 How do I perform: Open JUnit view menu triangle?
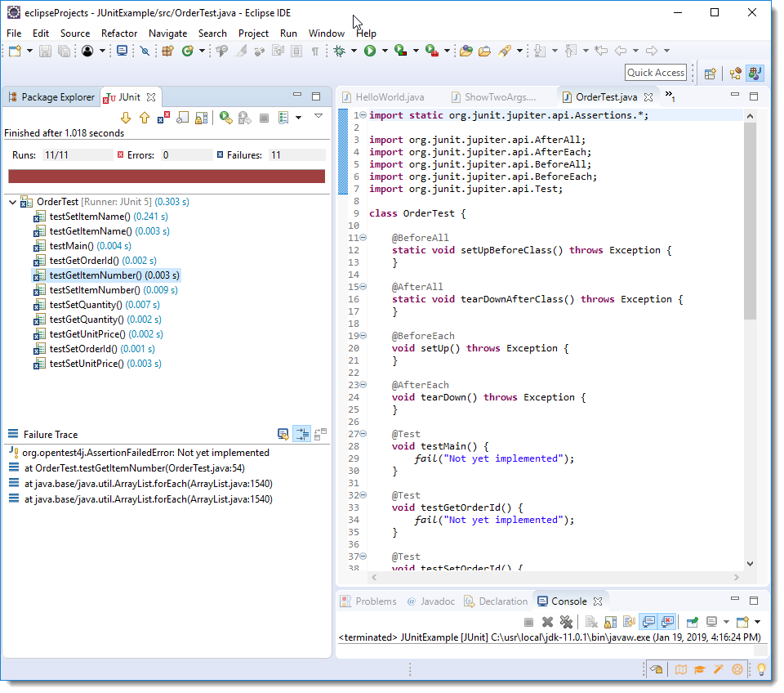(x=318, y=116)
